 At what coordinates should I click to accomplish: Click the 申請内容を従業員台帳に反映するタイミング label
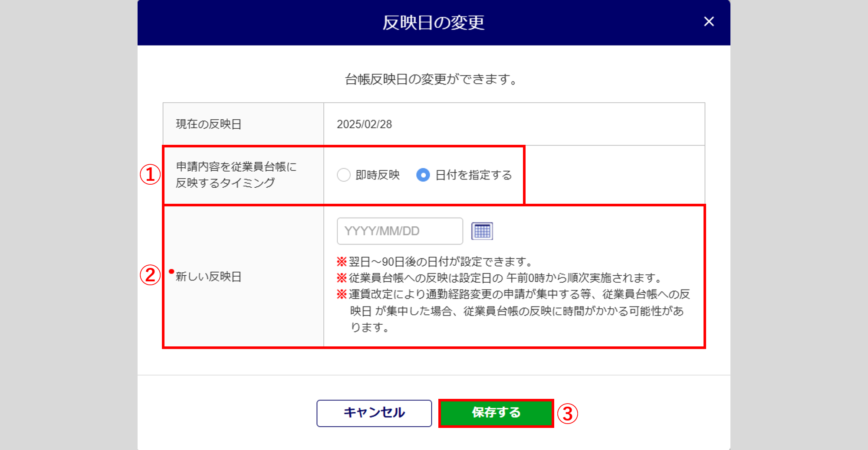tap(236, 175)
